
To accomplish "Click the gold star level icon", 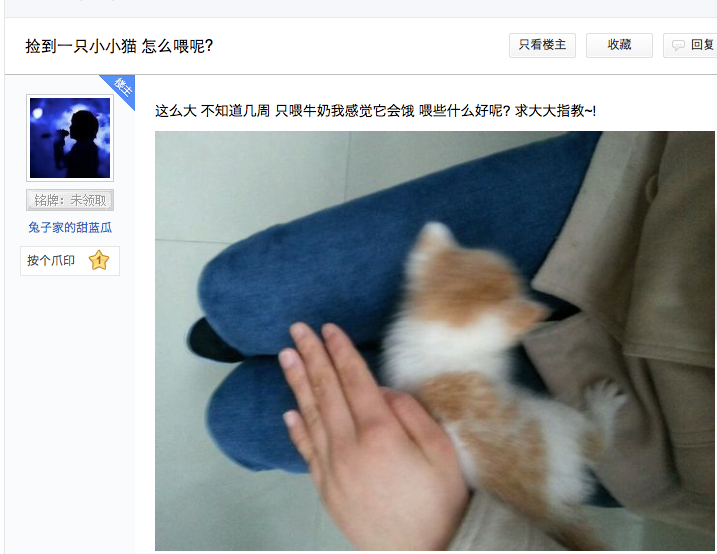I will [99, 261].
